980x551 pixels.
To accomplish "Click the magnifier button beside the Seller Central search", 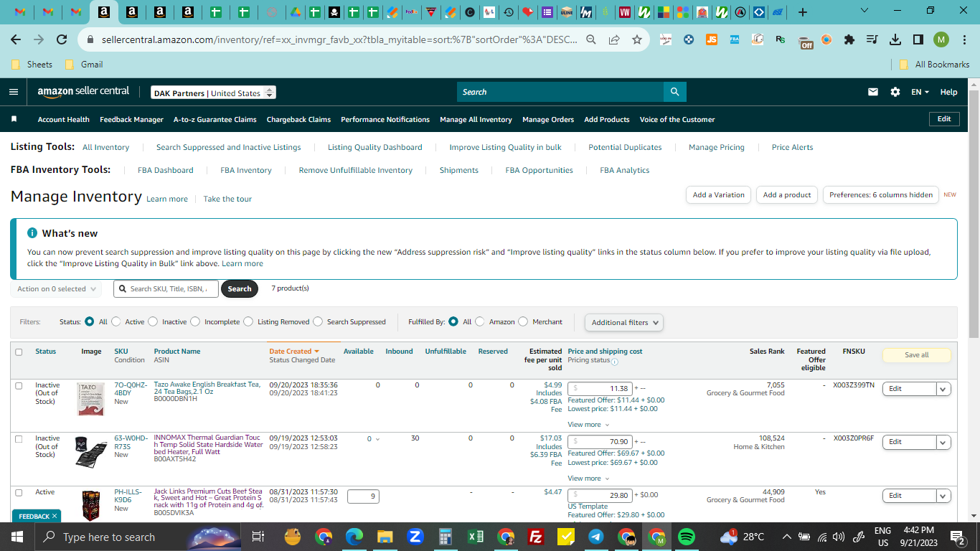I will [x=674, y=92].
